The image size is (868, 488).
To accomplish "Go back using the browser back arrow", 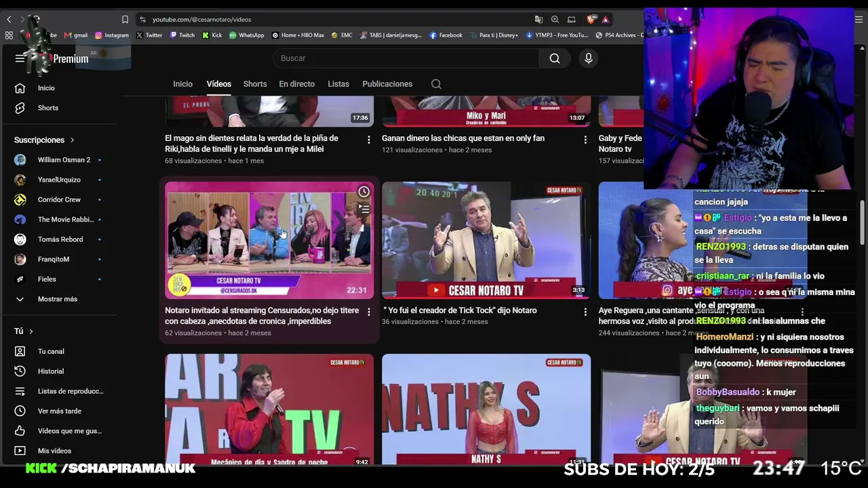I will point(9,20).
